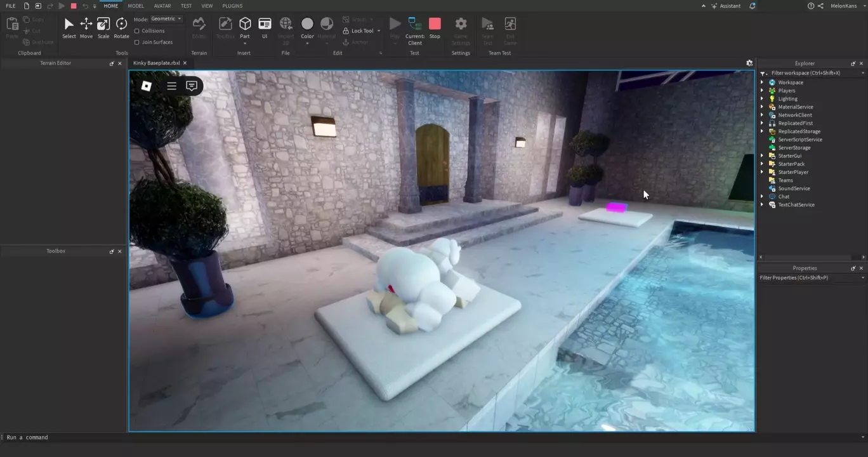The image size is (868, 457).
Task: Open the Color picker swatch
Action: point(307,24)
